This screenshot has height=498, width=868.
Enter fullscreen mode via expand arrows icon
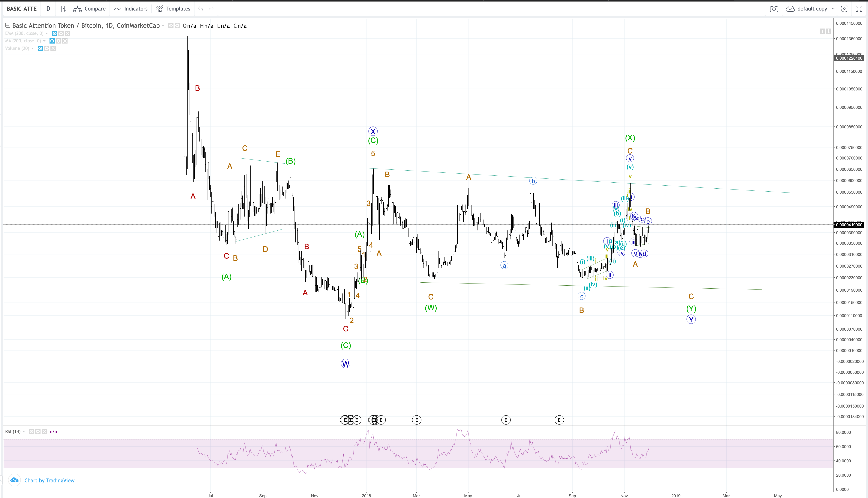click(x=859, y=9)
